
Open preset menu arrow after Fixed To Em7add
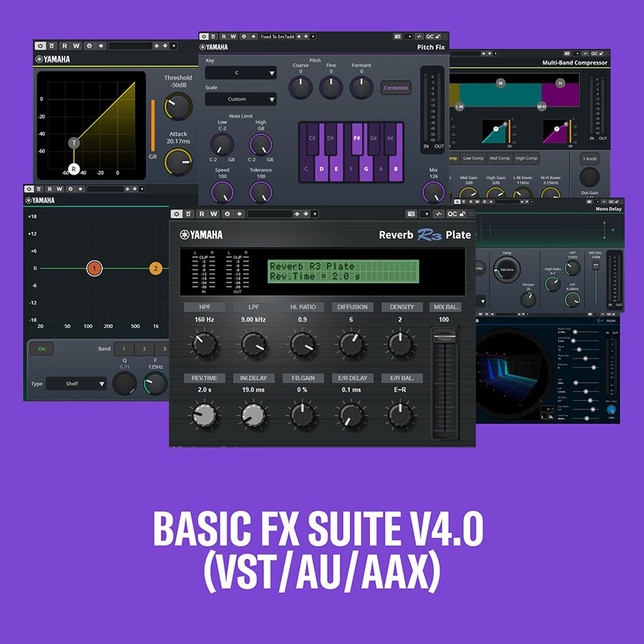[x=313, y=36]
